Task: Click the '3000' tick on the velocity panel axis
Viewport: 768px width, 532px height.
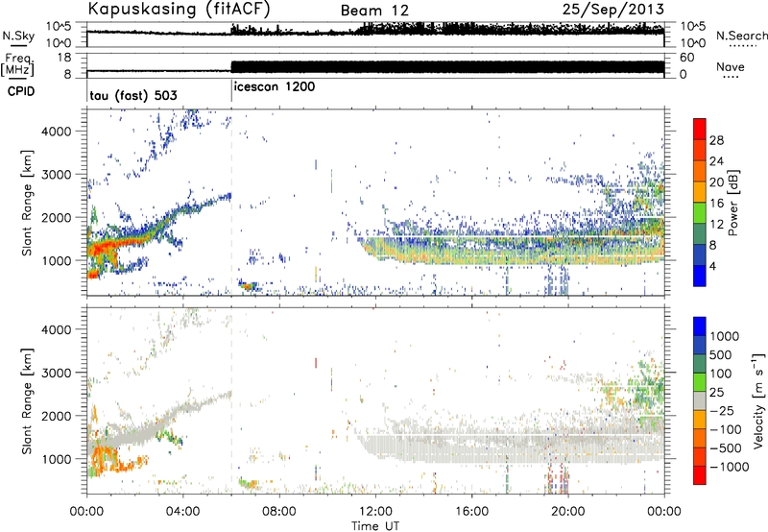Action: pyautogui.click(x=57, y=373)
